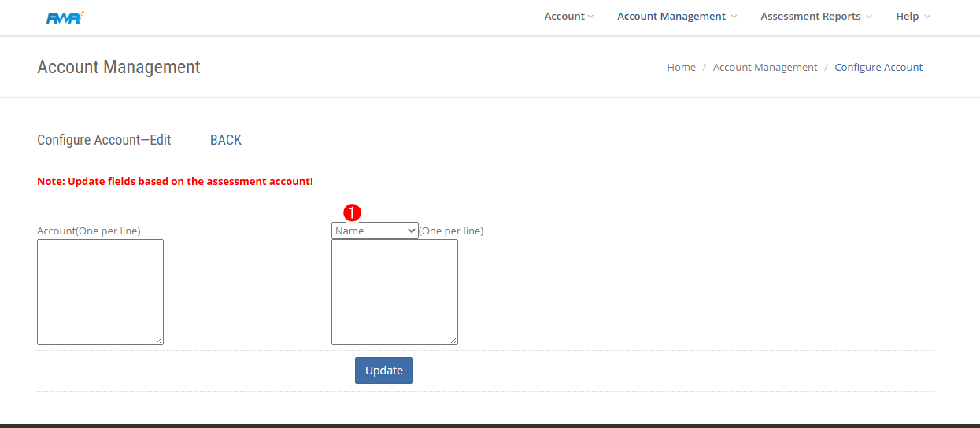980x428 pixels.
Task: Click the chevron arrow beside Account
Action: coord(590,17)
